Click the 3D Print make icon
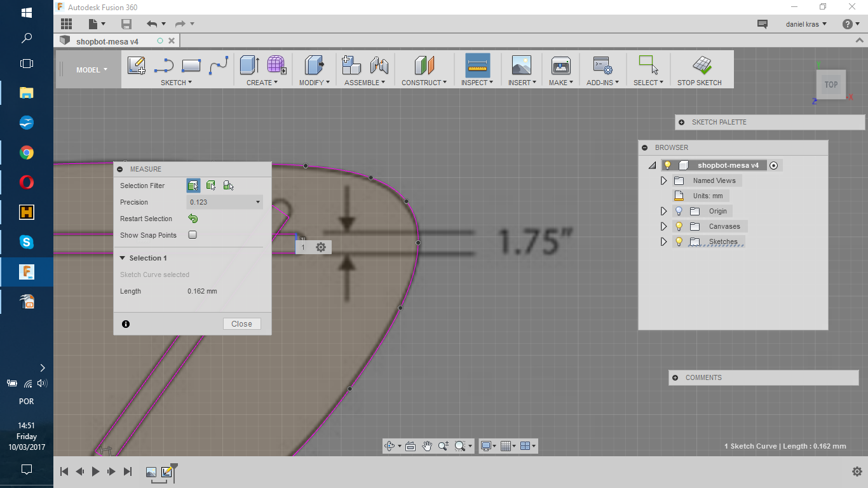Screen dimensions: 868x488 (561, 65)
